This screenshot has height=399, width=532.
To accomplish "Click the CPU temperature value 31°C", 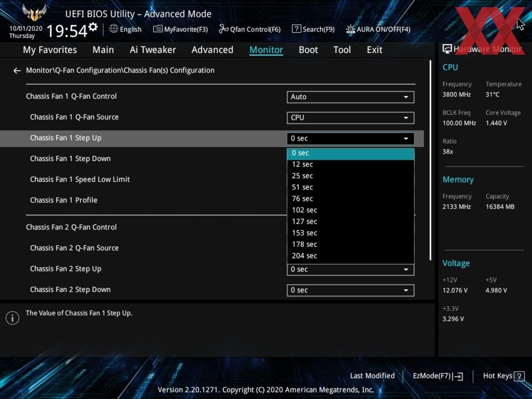I will [492, 95].
